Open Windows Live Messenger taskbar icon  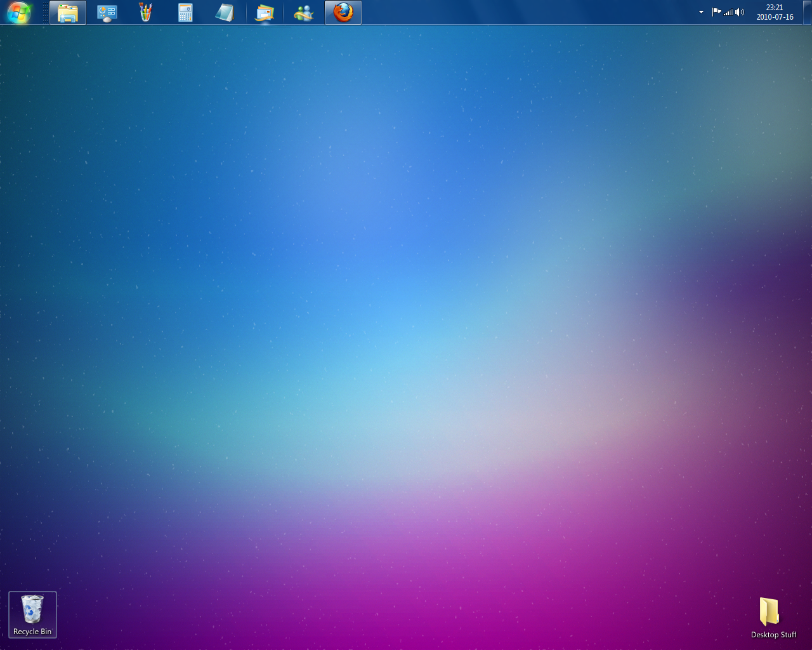coord(304,12)
